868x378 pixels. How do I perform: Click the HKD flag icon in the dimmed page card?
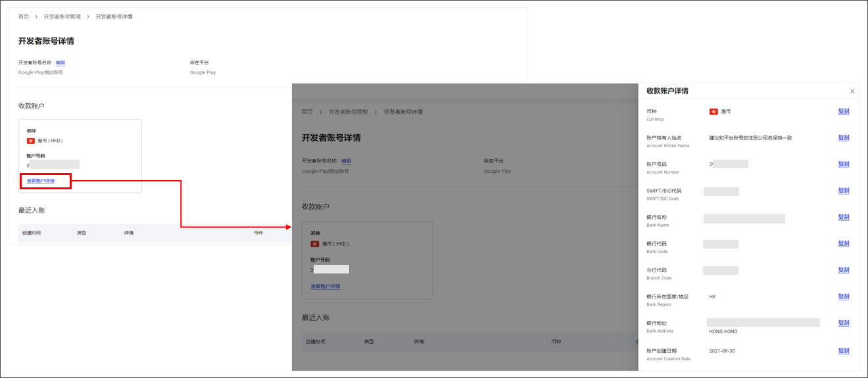314,244
